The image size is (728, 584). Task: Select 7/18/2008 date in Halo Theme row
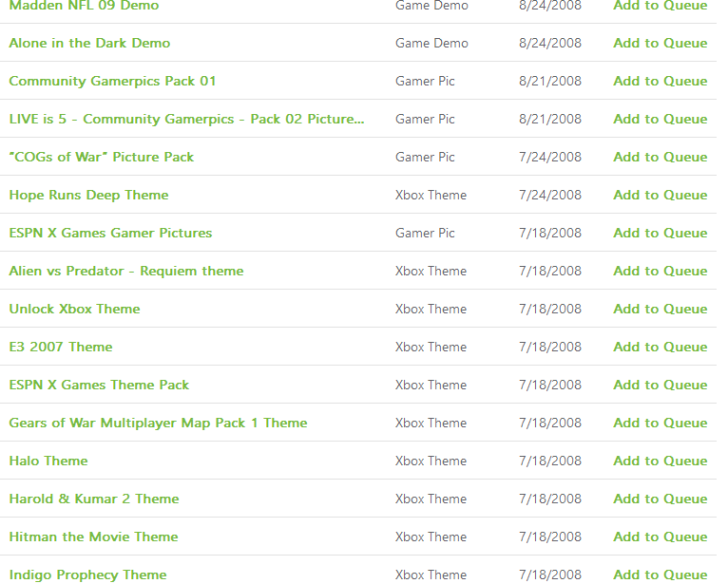click(550, 462)
